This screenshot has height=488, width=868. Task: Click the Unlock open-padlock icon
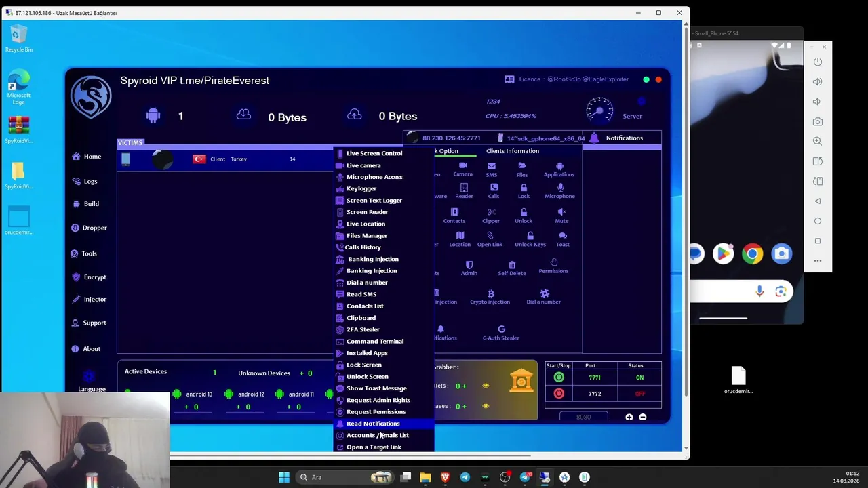point(524,216)
